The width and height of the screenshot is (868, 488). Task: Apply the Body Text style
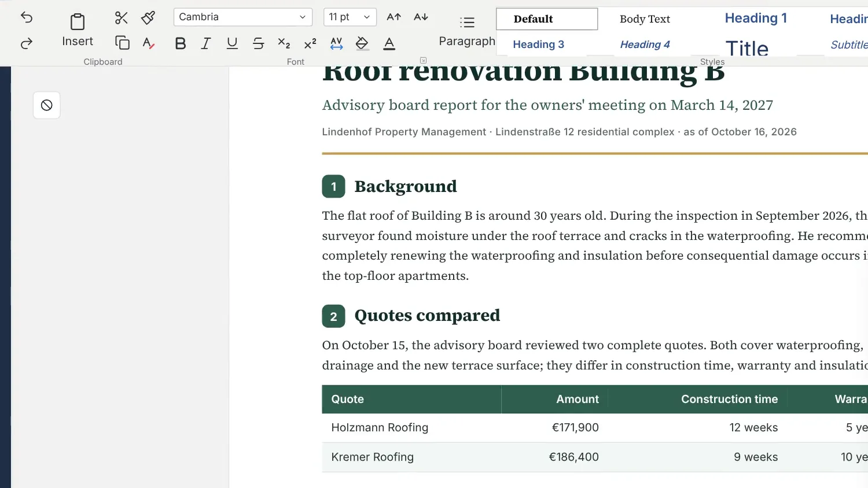click(x=645, y=19)
